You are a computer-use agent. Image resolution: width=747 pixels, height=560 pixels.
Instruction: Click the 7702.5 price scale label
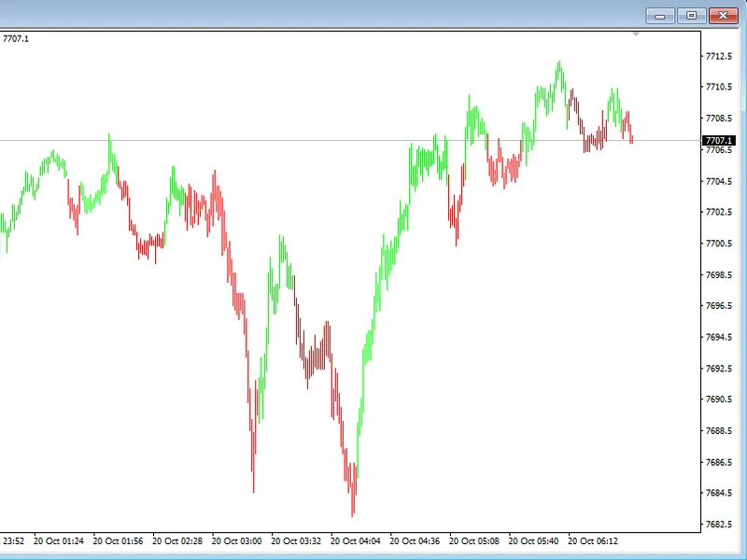point(719,212)
